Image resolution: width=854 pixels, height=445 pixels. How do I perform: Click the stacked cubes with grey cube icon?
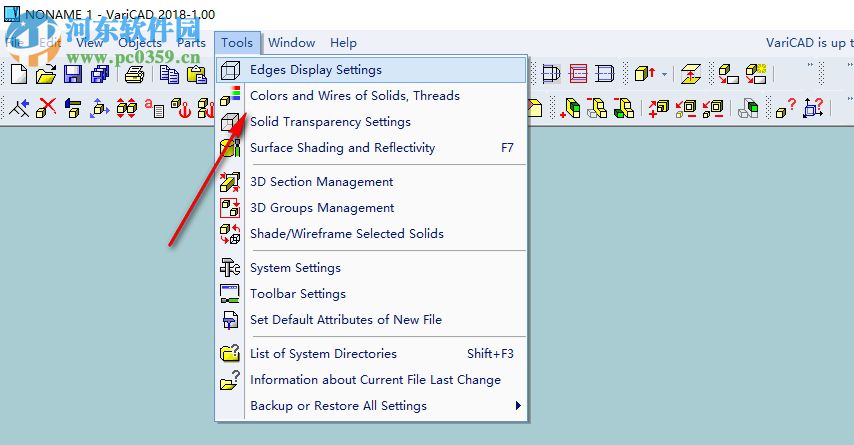(597, 108)
